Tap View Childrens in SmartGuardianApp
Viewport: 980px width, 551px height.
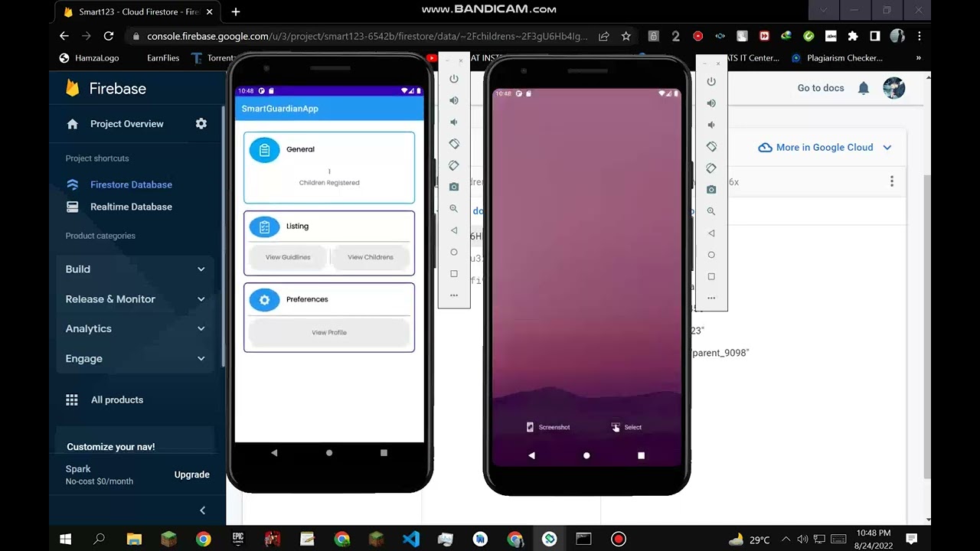(371, 257)
